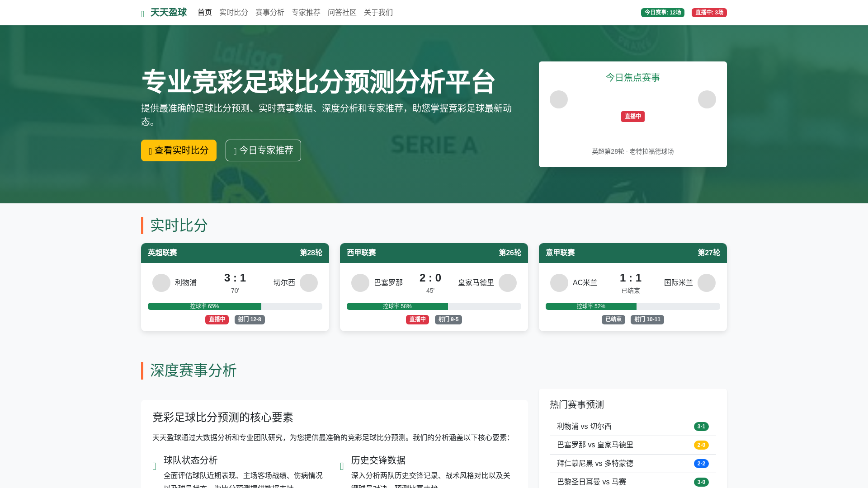Click the 国际米兰 team logo
868x488 pixels.
(707, 283)
